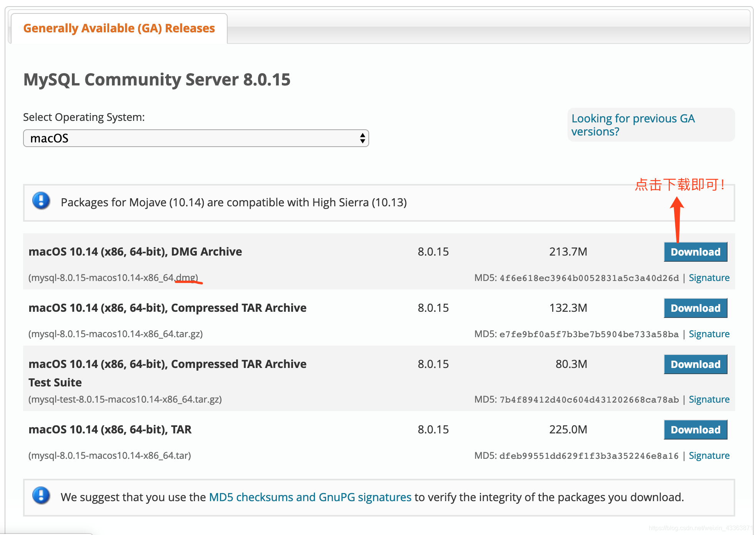Click the blue info icon beside the Mojave compatibility note
Screen dimensions: 756x535
coord(41,201)
